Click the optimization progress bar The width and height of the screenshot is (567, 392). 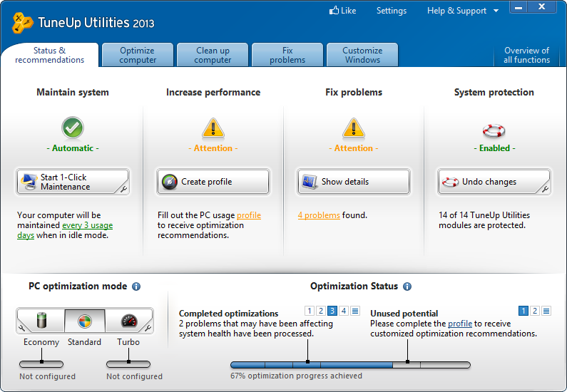350,365
